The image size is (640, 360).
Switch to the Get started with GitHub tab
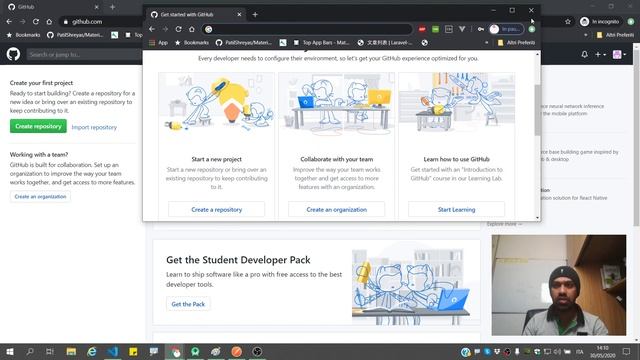click(195, 15)
